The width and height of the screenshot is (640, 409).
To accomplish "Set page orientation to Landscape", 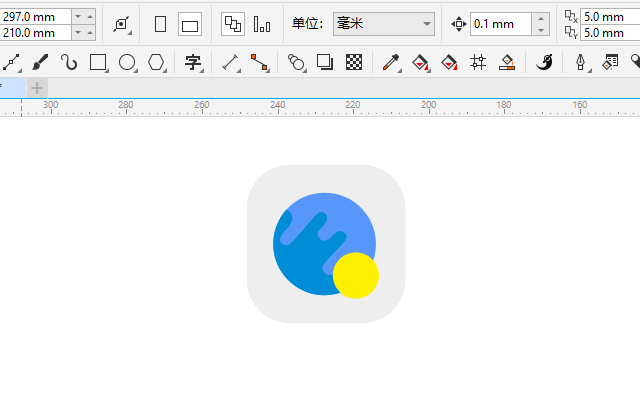I will [190, 24].
